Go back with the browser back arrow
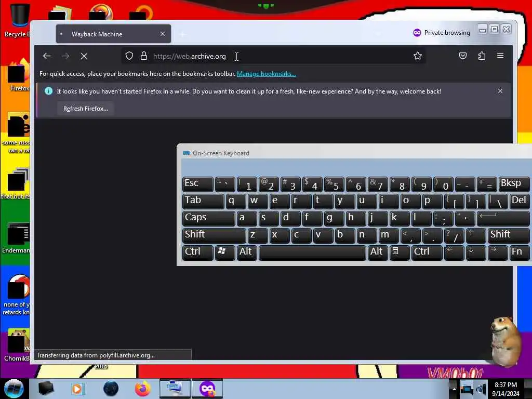This screenshot has width=532, height=399. (47, 56)
